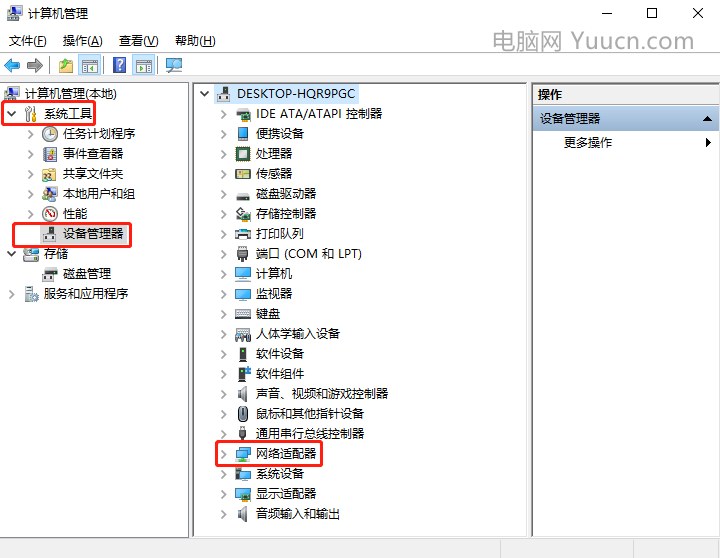Click the scan for hardware changes monitor icon

(174, 65)
